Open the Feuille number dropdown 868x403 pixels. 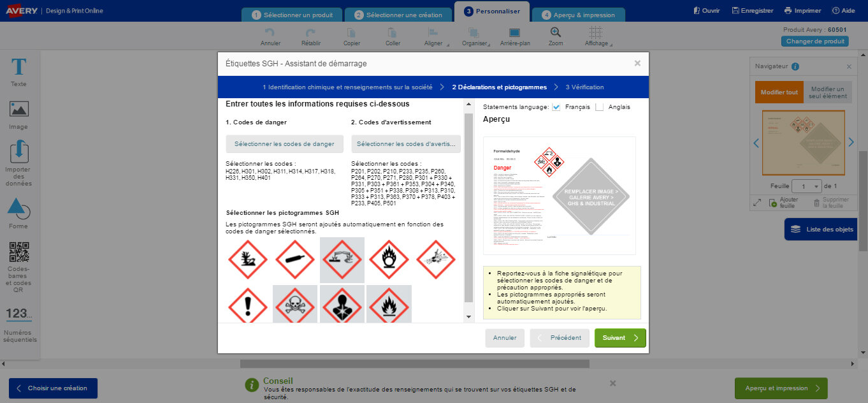pos(806,186)
